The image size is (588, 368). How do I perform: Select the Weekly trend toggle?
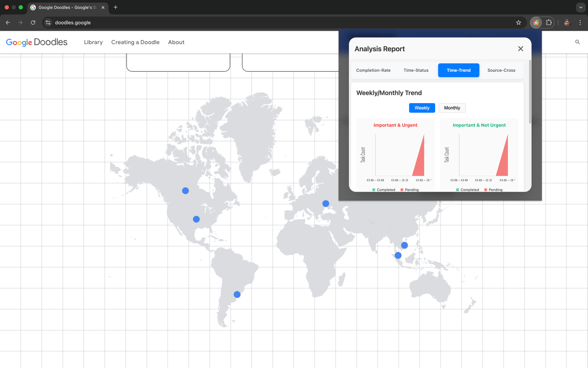[x=422, y=108]
